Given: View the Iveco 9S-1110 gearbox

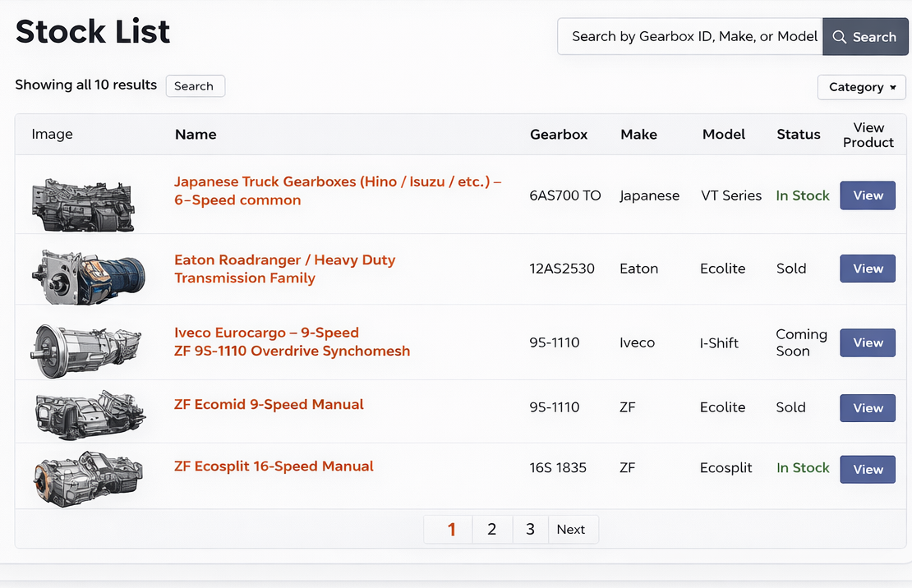Looking at the screenshot, I should click(867, 342).
